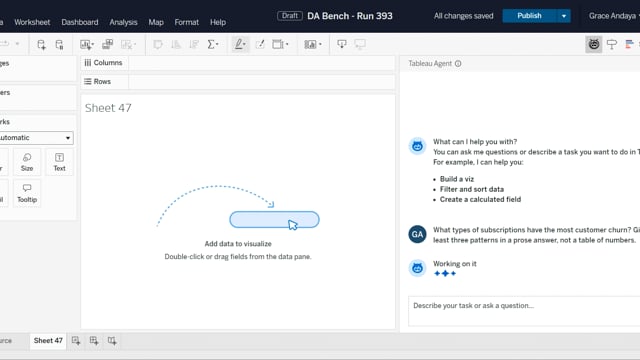The height and width of the screenshot is (360, 640).
Task: Click the GA user avatar in chat
Action: pyautogui.click(x=417, y=234)
